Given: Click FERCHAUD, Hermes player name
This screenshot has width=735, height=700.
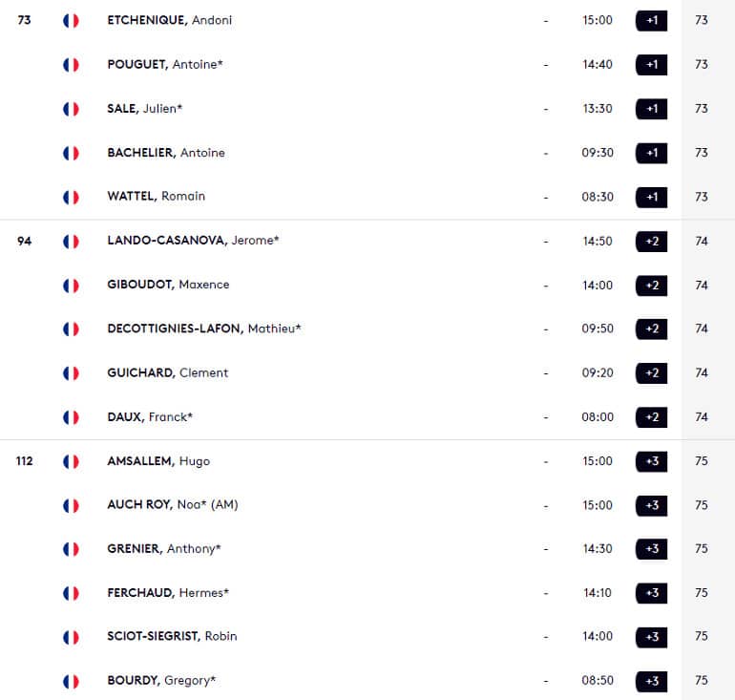Looking at the screenshot, I should [x=168, y=593].
